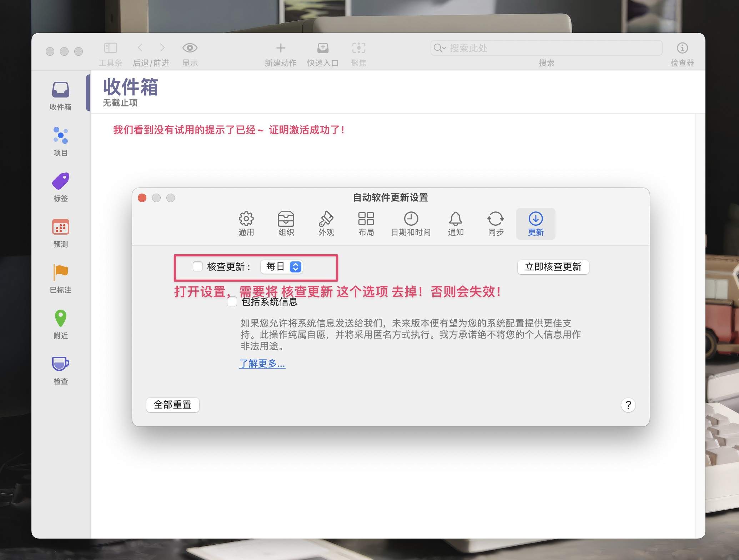Open the 预测 perspective

[x=60, y=232]
